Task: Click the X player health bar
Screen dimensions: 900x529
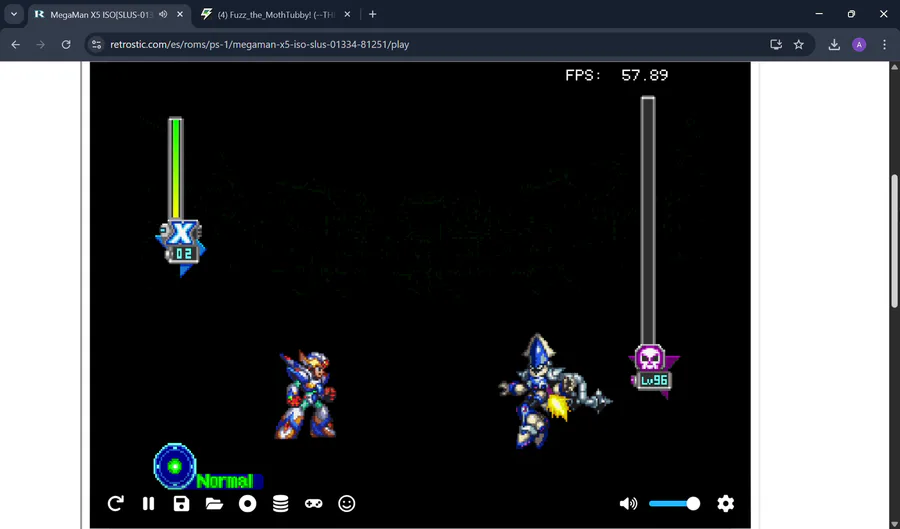Action: [x=176, y=169]
